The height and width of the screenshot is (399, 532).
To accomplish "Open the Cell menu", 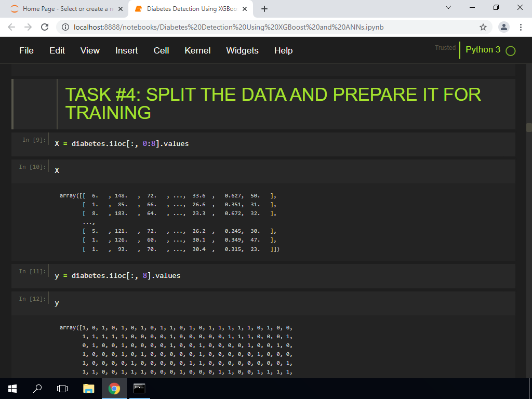I will [161, 50].
